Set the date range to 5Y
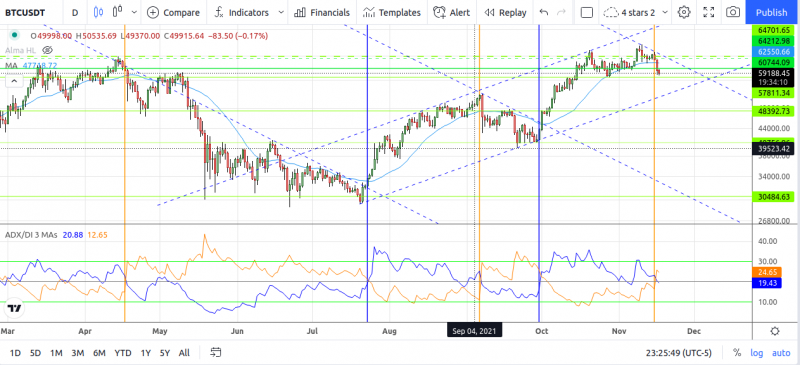800x365 pixels. pyautogui.click(x=164, y=353)
